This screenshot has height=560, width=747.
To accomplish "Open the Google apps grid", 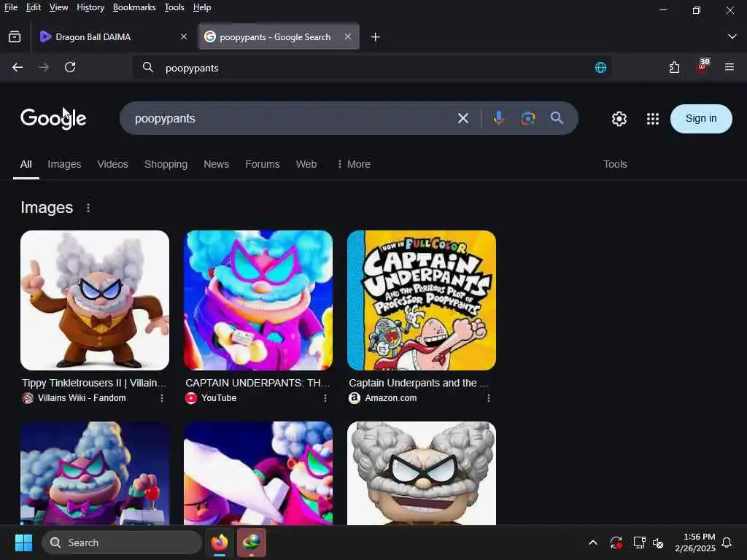I will [653, 119].
